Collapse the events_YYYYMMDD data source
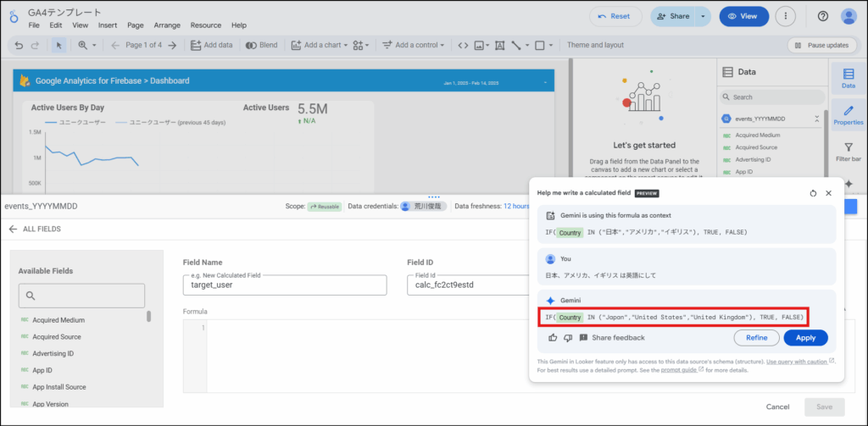This screenshot has height=426, width=868. tap(816, 119)
